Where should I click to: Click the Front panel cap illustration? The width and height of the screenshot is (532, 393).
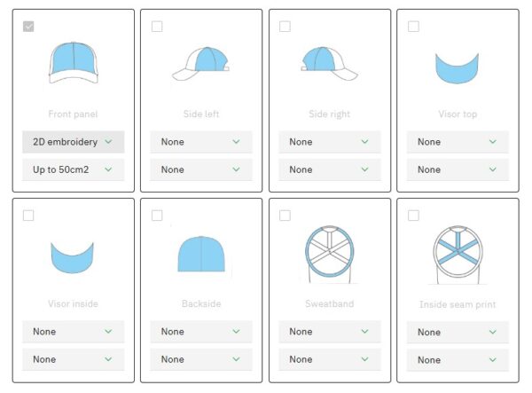[73, 63]
